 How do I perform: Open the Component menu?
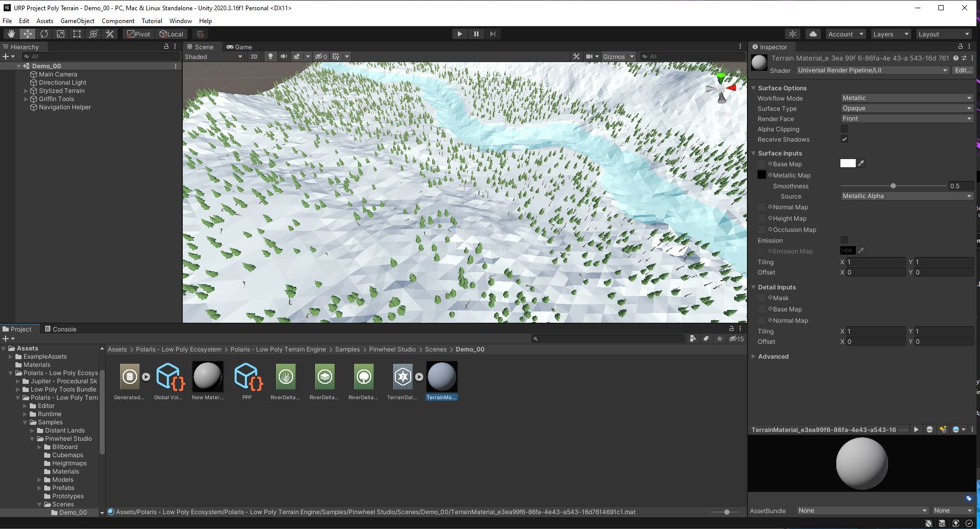coord(118,21)
